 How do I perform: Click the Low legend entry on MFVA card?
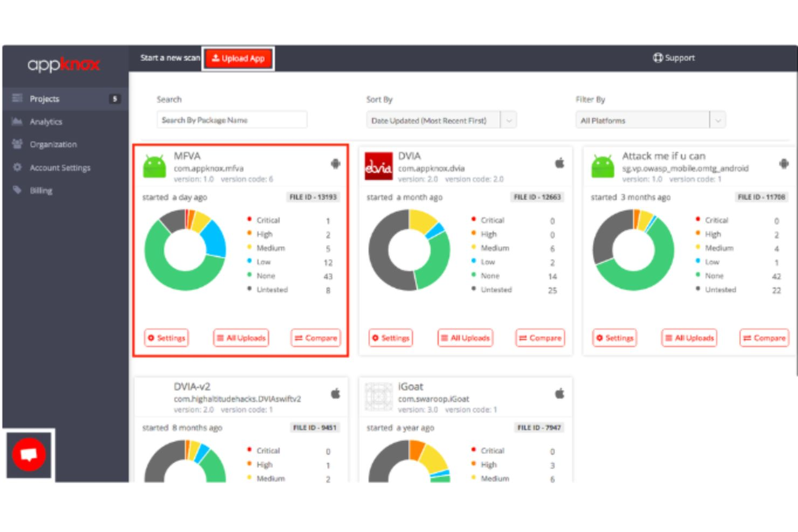[x=259, y=262]
